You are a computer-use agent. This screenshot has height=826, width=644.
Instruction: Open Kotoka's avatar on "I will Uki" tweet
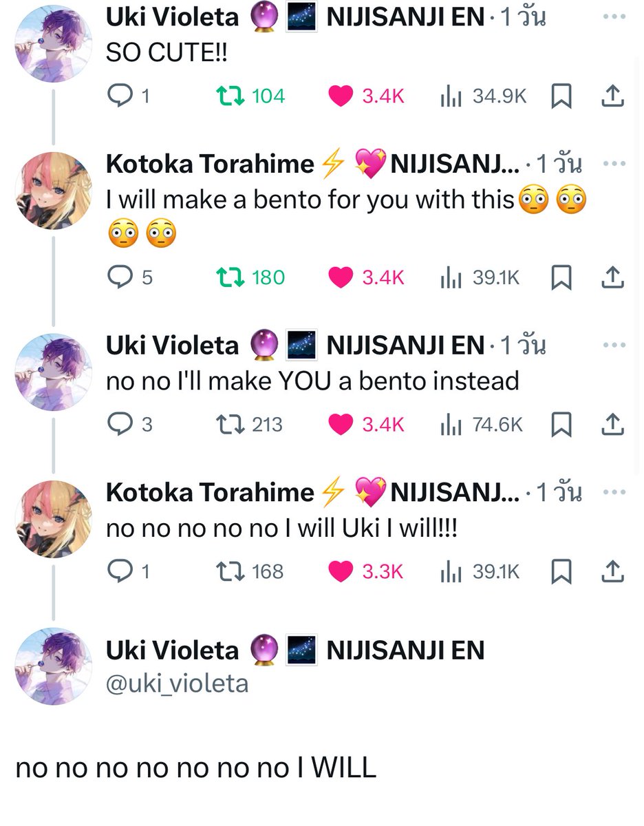(x=54, y=518)
